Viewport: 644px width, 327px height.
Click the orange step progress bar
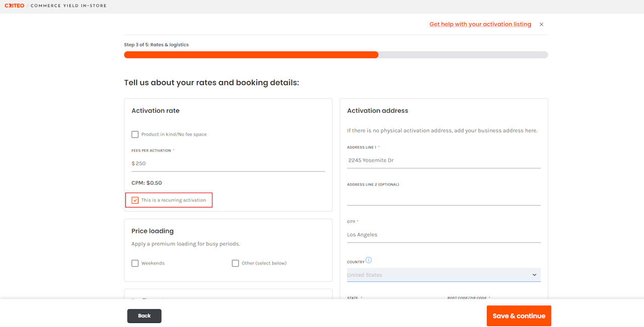point(251,55)
